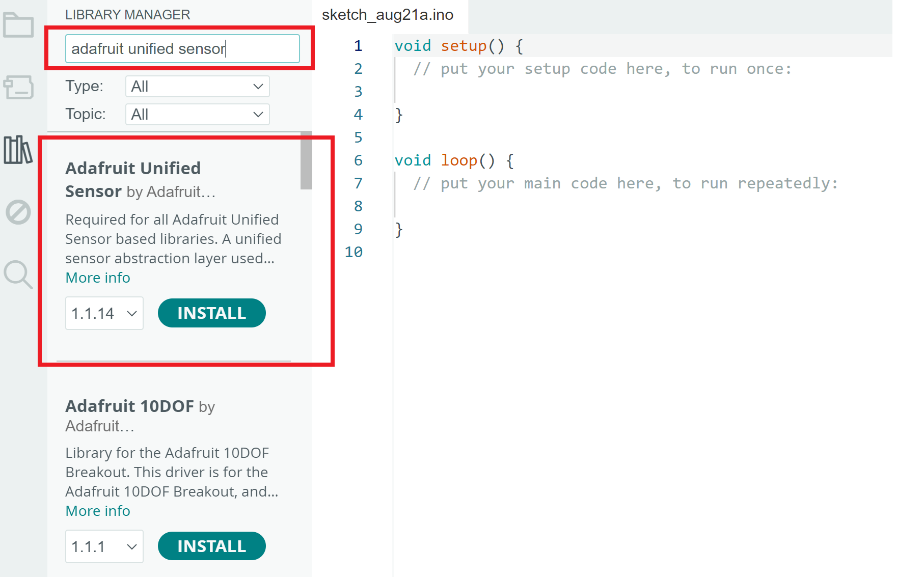Click the library list scrollbar thumb
The image size is (924, 577).
pos(306,160)
